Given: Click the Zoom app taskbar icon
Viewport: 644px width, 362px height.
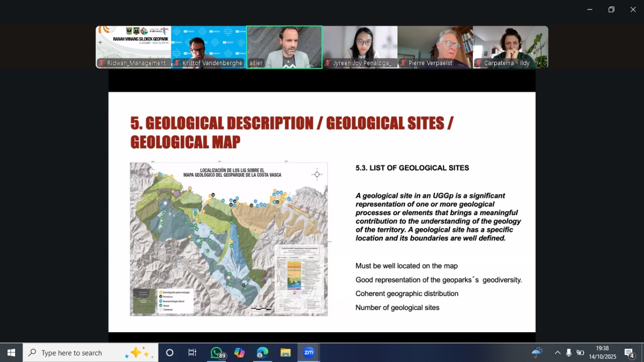Looking at the screenshot, I should pos(308,353).
